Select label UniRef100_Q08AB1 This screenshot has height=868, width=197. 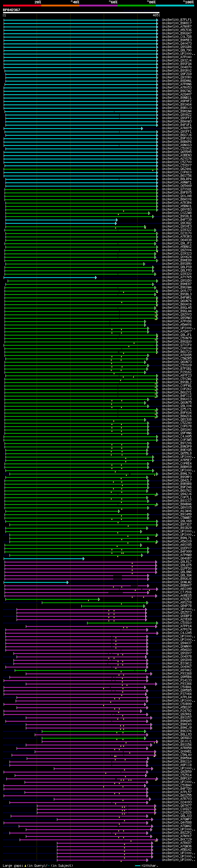point(176,751)
